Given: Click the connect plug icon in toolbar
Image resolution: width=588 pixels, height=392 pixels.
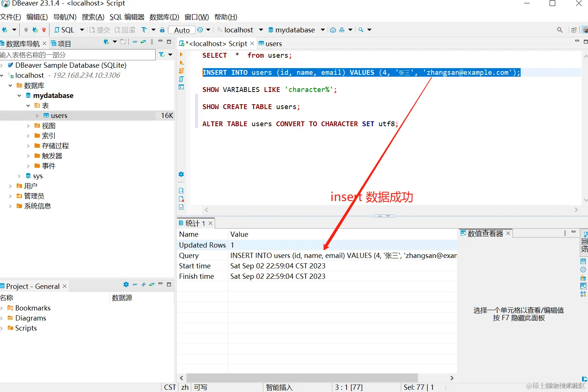Looking at the screenshot, I should point(26,30).
